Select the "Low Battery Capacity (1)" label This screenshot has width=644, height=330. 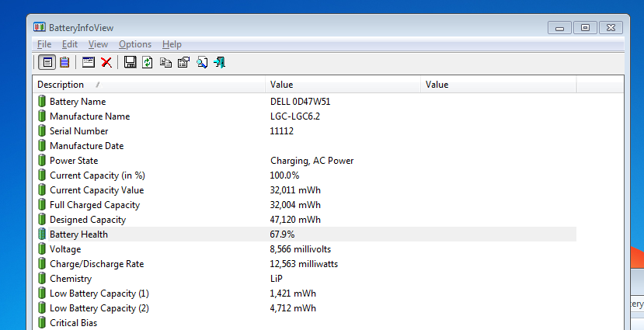[x=99, y=294]
